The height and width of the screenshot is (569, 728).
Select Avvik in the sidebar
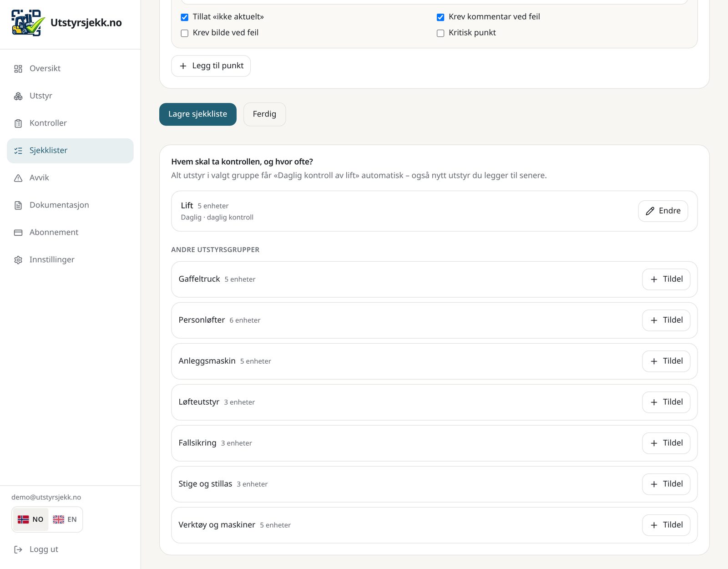tap(70, 178)
